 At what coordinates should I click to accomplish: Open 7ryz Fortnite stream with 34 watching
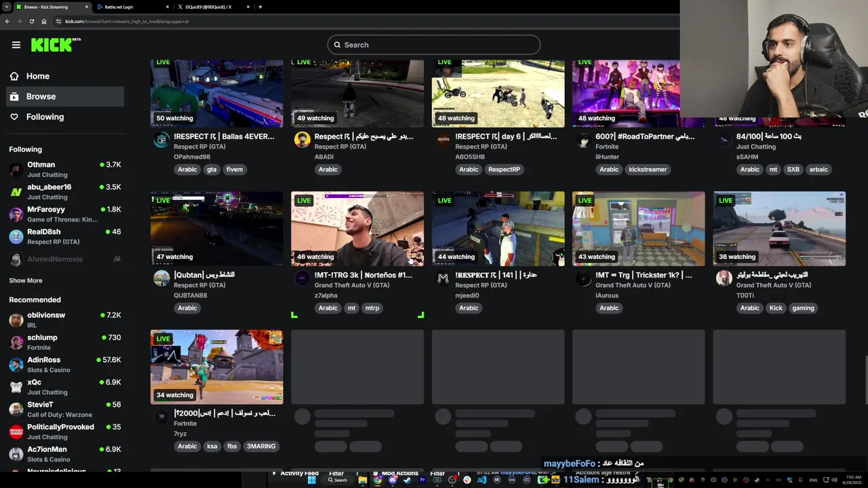tap(217, 367)
